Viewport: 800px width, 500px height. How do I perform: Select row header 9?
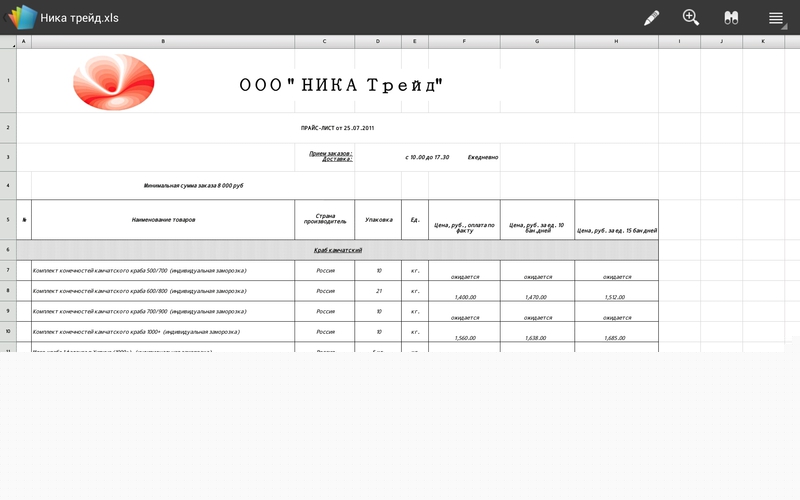[x=8, y=311]
